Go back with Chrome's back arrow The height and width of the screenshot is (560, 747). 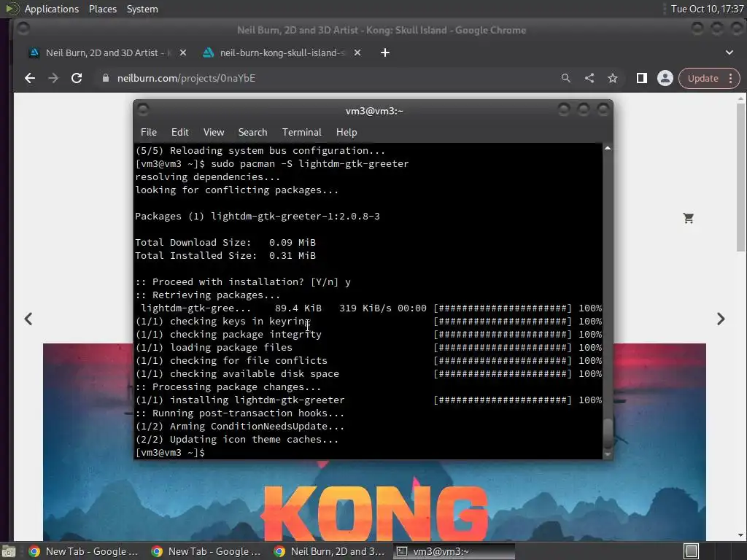(x=29, y=78)
